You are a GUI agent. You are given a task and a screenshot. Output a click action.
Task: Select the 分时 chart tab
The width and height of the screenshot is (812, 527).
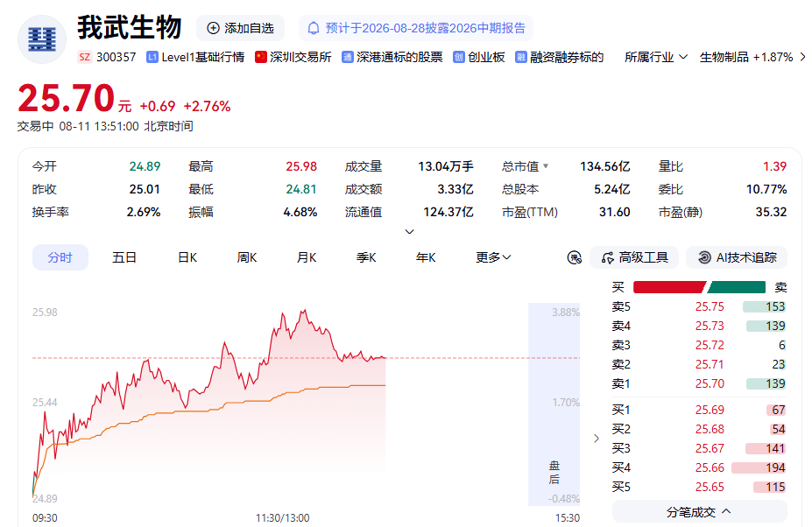pos(60,257)
